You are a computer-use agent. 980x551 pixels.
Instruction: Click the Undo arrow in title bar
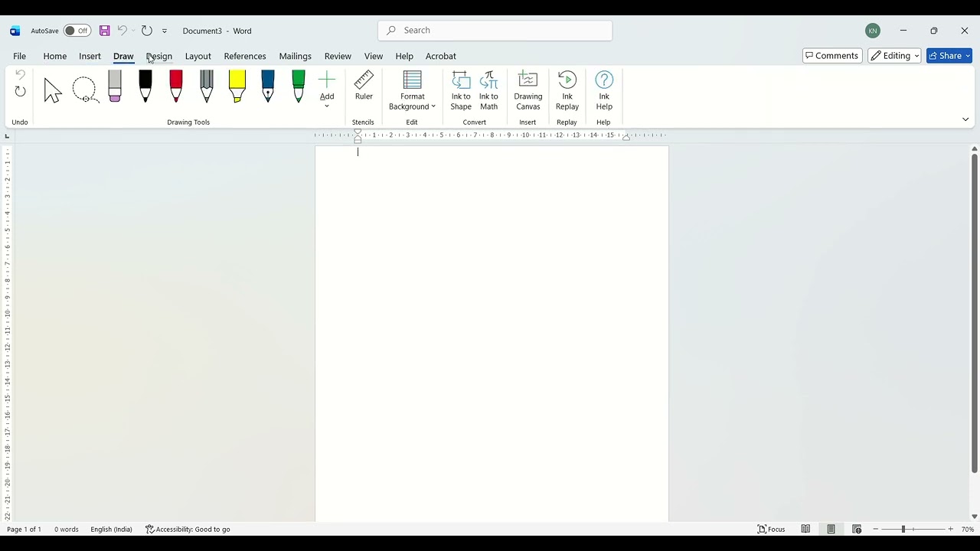point(122,31)
